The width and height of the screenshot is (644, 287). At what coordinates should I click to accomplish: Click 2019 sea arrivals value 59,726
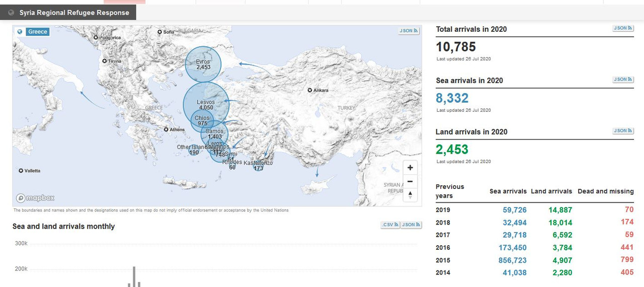[515, 210]
